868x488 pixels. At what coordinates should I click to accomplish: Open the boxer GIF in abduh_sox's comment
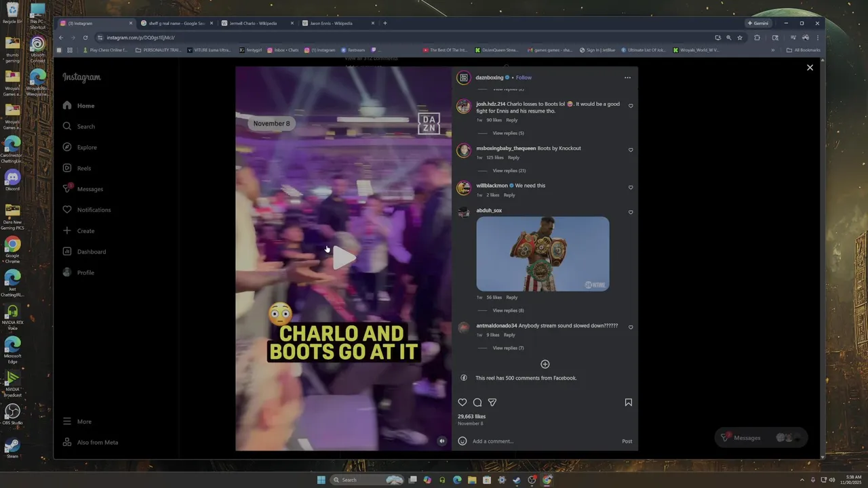[542, 254]
